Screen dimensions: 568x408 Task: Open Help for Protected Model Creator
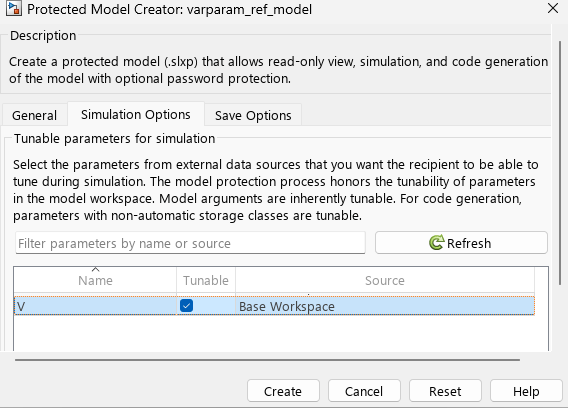coord(526,391)
